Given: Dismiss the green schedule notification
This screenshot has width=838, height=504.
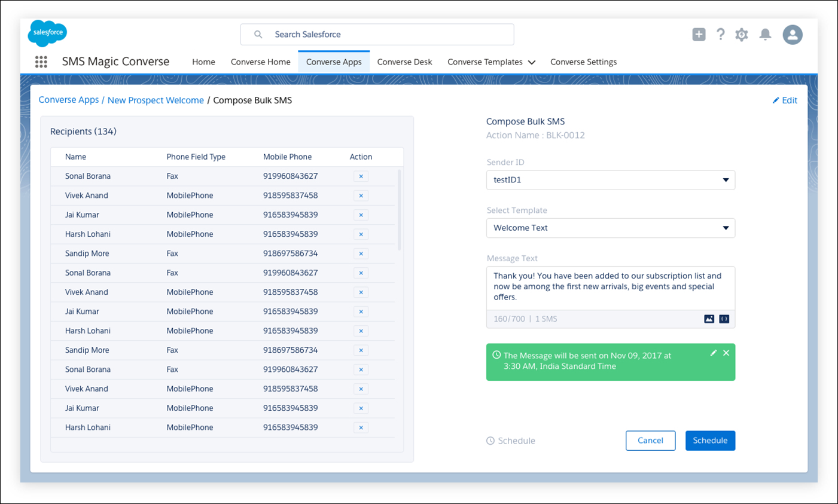Looking at the screenshot, I should tap(726, 353).
